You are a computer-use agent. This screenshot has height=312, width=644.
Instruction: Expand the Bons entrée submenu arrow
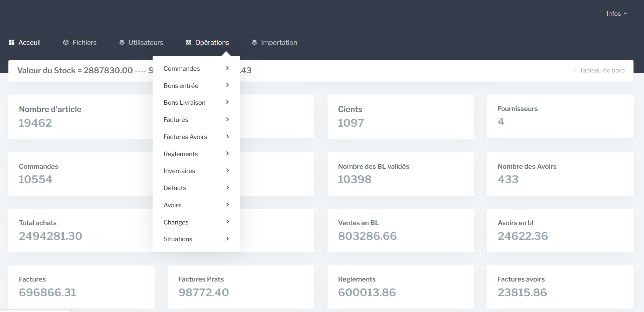[227, 85]
